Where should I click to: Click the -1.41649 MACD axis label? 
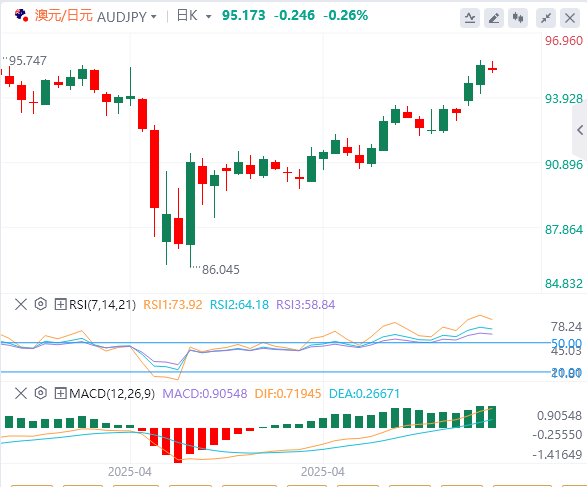[557, 455]
